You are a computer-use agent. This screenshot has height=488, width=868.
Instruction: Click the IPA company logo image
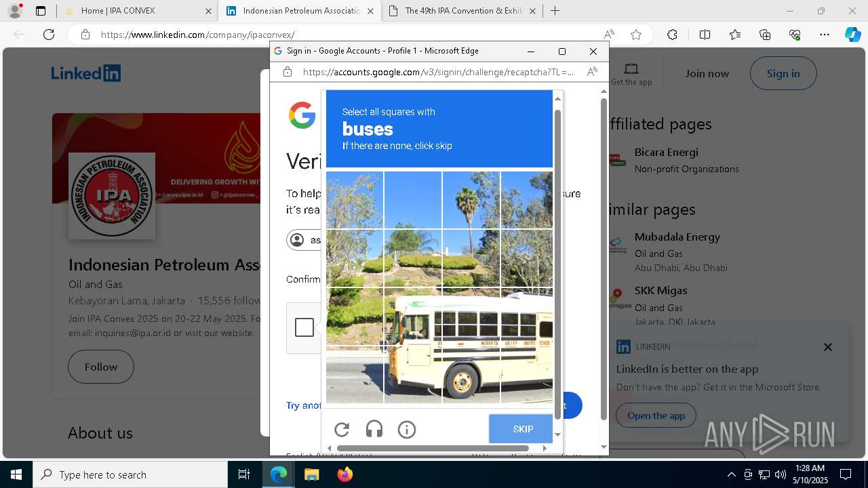point(112,196)
